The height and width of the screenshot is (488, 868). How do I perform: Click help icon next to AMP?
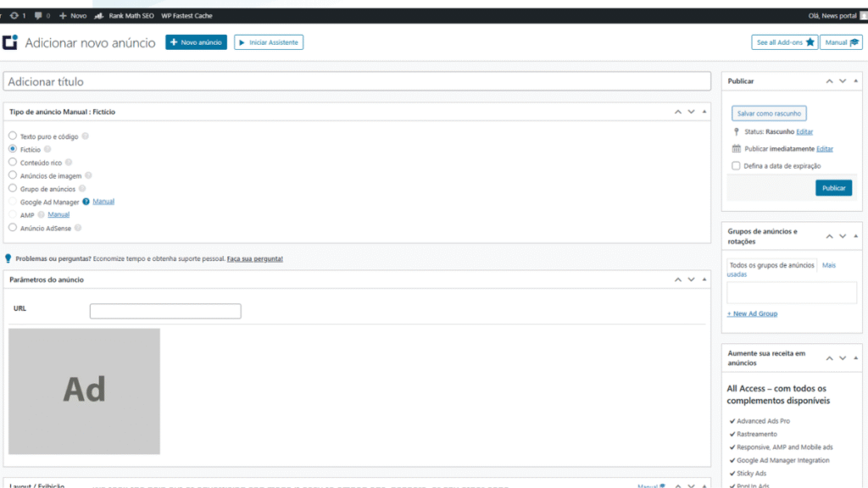41,214
